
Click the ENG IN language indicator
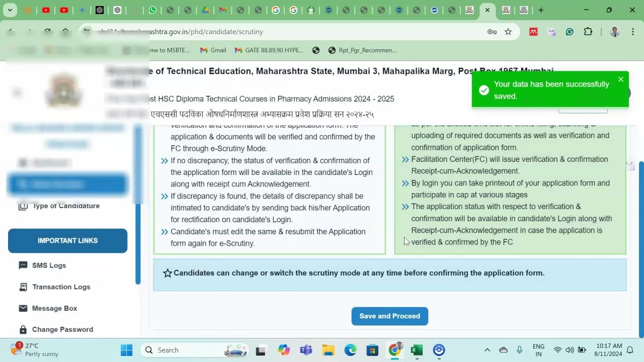(538, 350)
